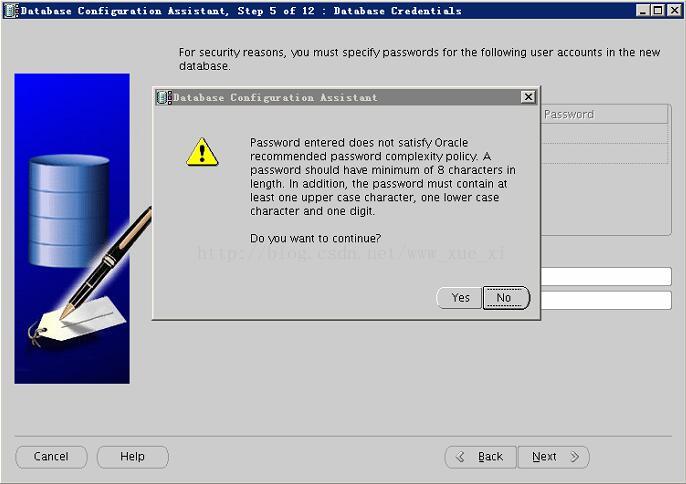Screen dimensions: 686x484
Task: Close the Database Configuration Assistant warning dialog
Action: point(528,97)
